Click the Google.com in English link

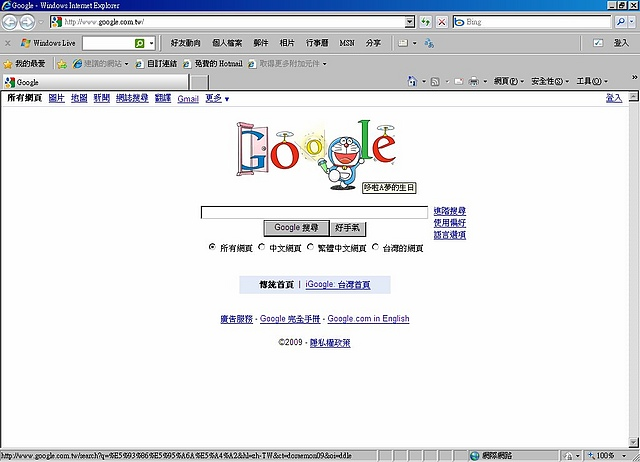[x=368, y=318]
